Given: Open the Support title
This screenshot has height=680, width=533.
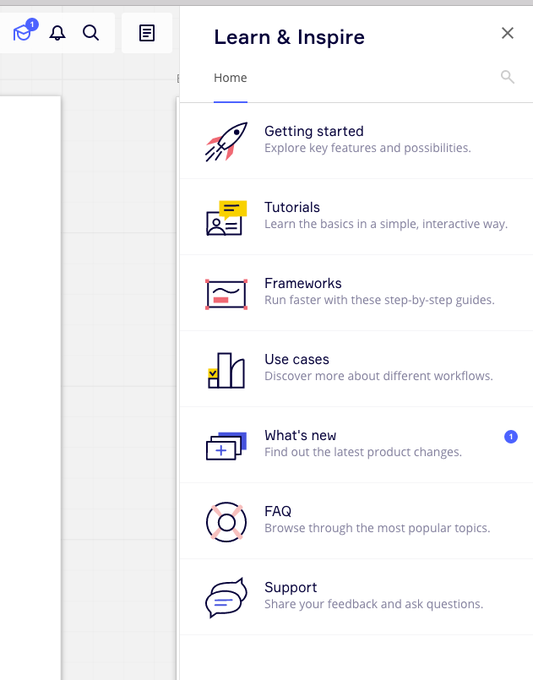Looking at the screenshot, I should [291, 588].
